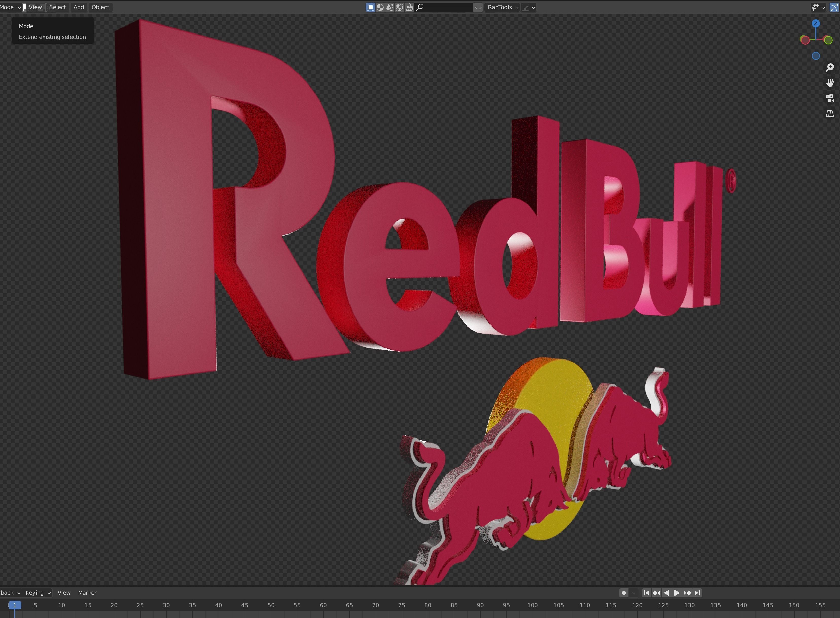Open the Select menu
This screenshot has height=618, width=840.
point(58,7)
